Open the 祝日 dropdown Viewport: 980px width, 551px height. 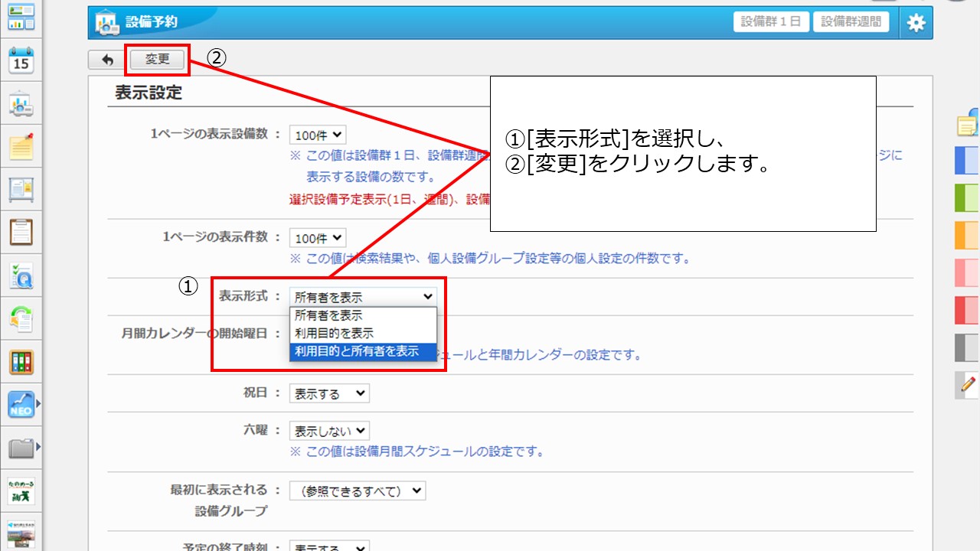click(x=329, y=393)
